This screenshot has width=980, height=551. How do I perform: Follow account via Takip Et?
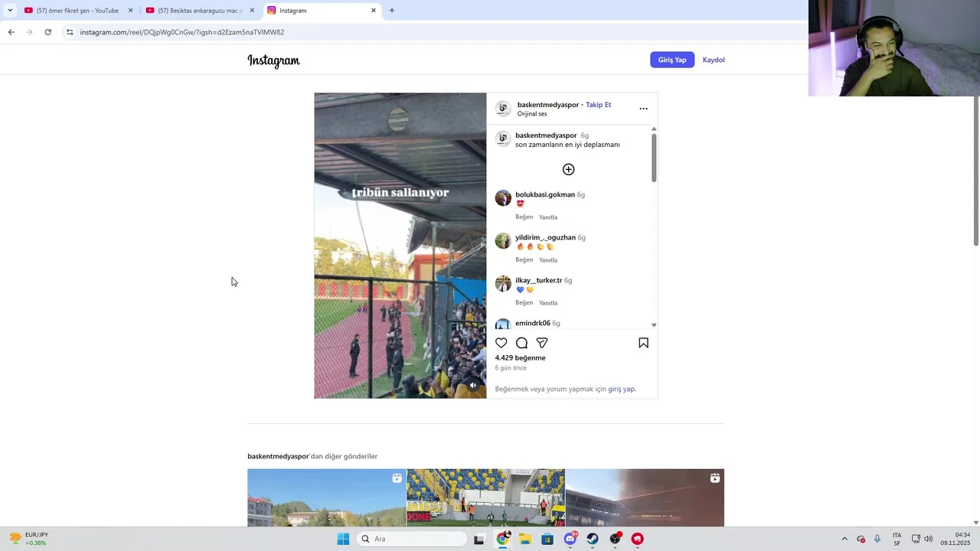pos(598,105)
